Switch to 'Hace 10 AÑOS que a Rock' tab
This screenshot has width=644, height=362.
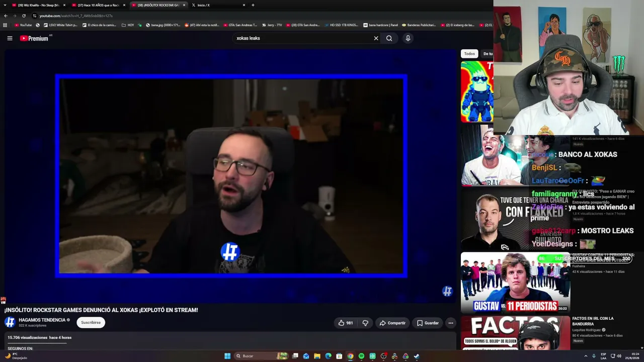click(98, 5)
